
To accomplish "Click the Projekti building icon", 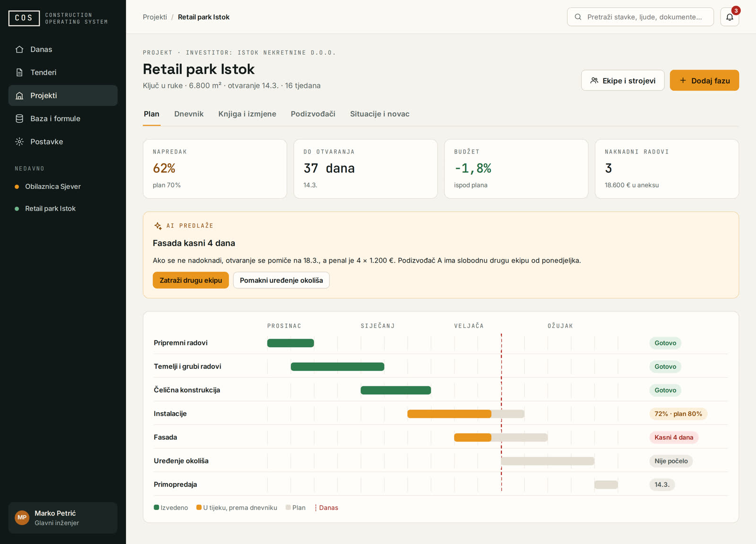I will click(x=19, y=95).
